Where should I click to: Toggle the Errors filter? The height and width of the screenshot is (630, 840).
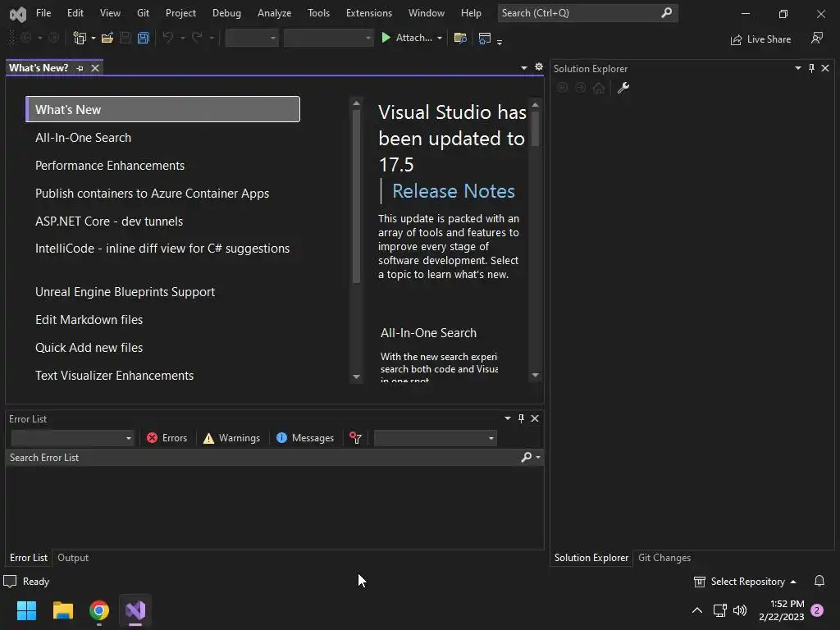tap(167, 438)
